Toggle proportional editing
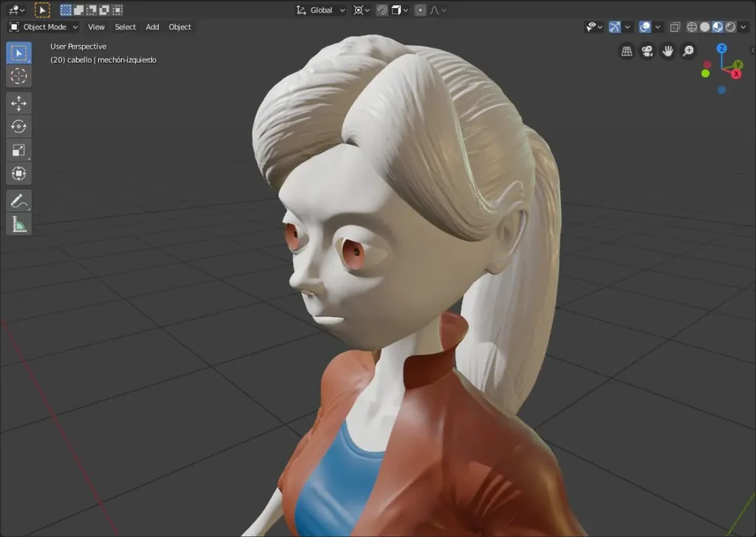The image size is (756, 537). [x=420, y=10]
